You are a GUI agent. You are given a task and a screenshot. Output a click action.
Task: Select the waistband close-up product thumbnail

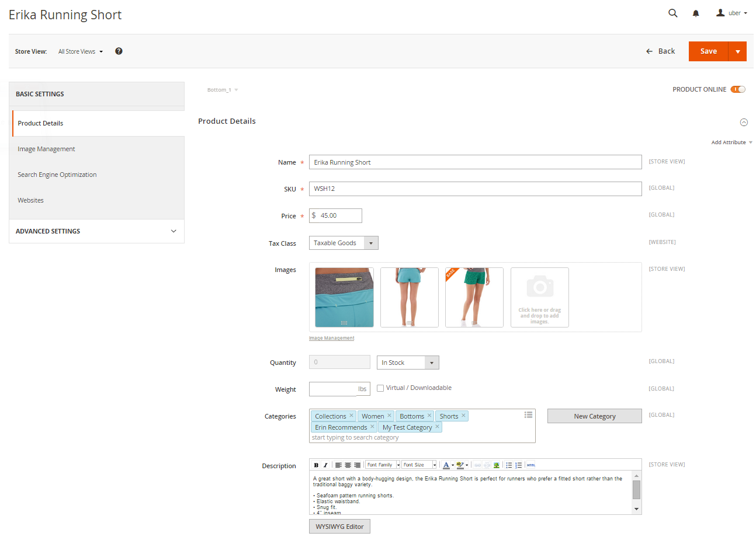click(x=344, y=297)
